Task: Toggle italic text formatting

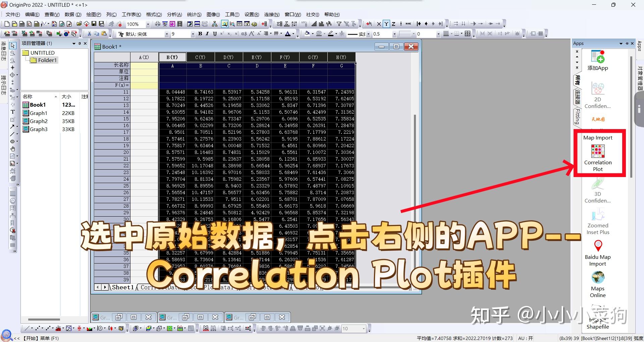Action: (207, 34)
